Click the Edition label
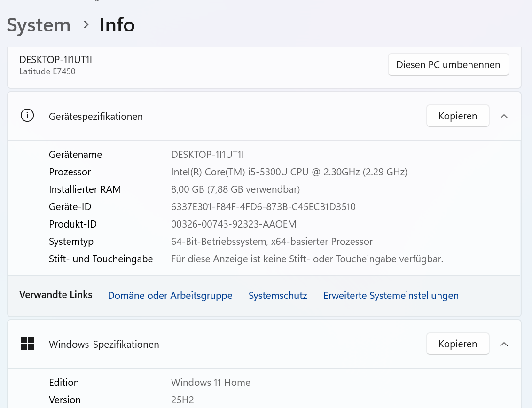532x408 pixels. (x=64, y=383)
